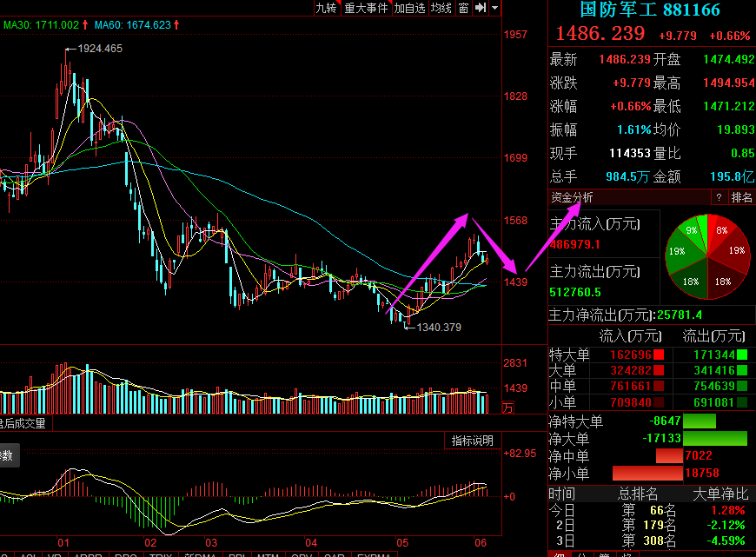This screenshot has height=557, width=756.
Task: Click the jump-to-latest arrow icon in chart toolbar
Action: tap(479, 8)
